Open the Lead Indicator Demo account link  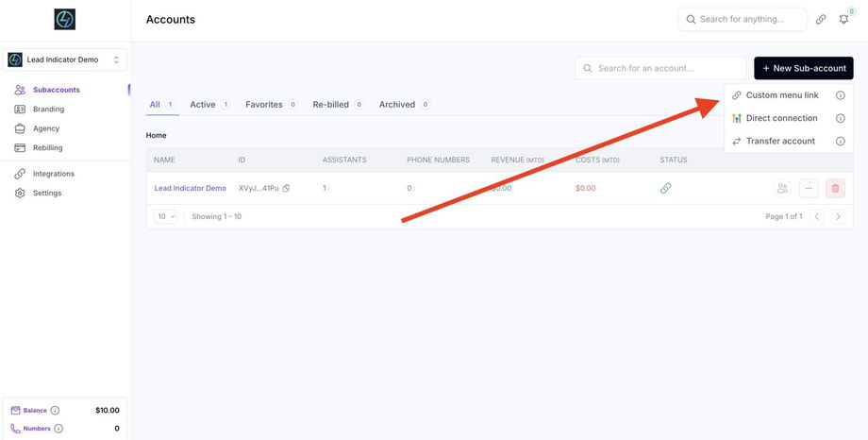click(190, 189)
